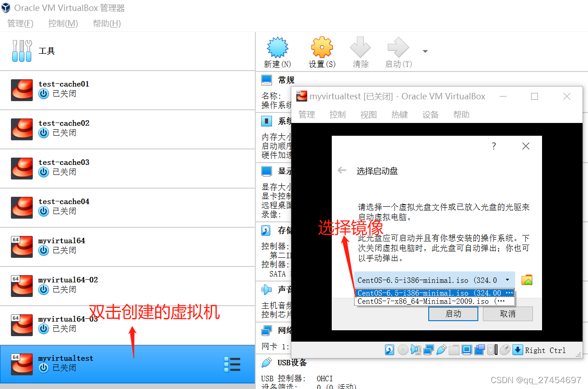Click myvirtualtest red hat icon
The width and height of the screenshot is (588, 389).
[x=22, y=364]
